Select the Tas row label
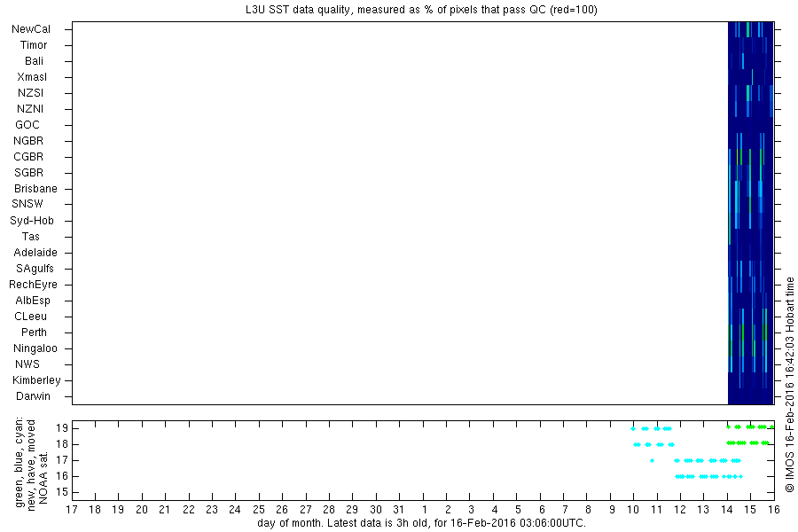798x532 pixels. pyautogui.click(x=30, y=236)
